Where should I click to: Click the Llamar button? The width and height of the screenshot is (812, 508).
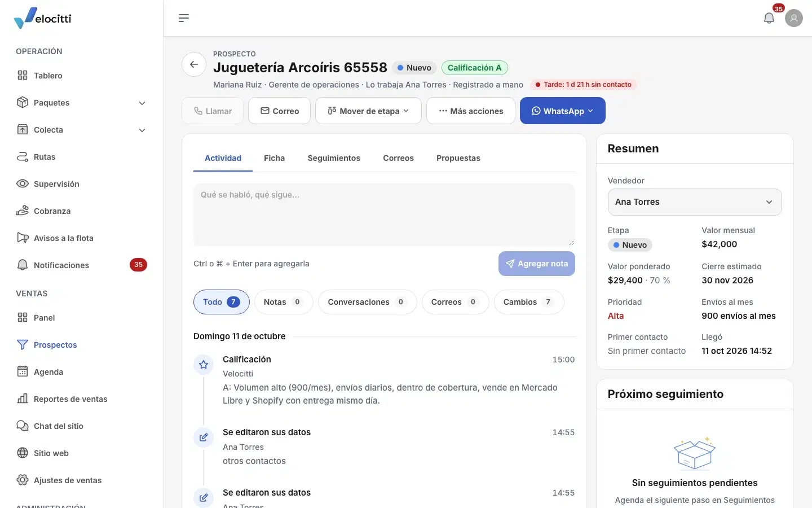(x=213, y=111)
